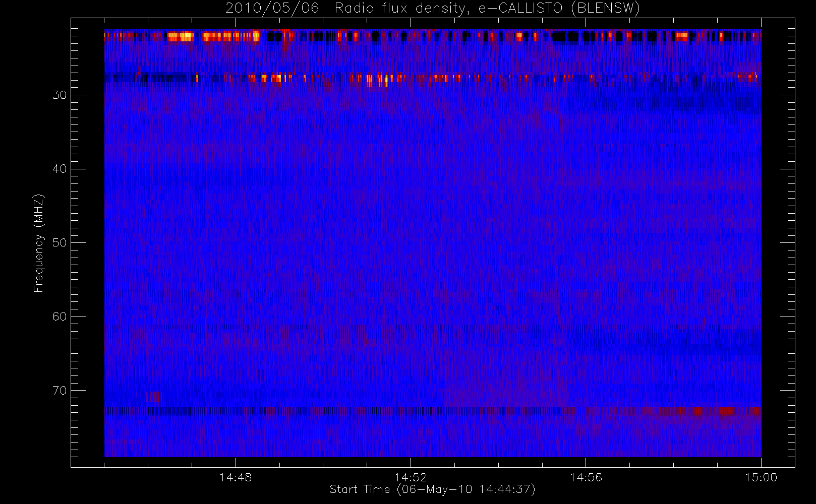Click the 14:52 time axis label

click(x=411, y=477)
